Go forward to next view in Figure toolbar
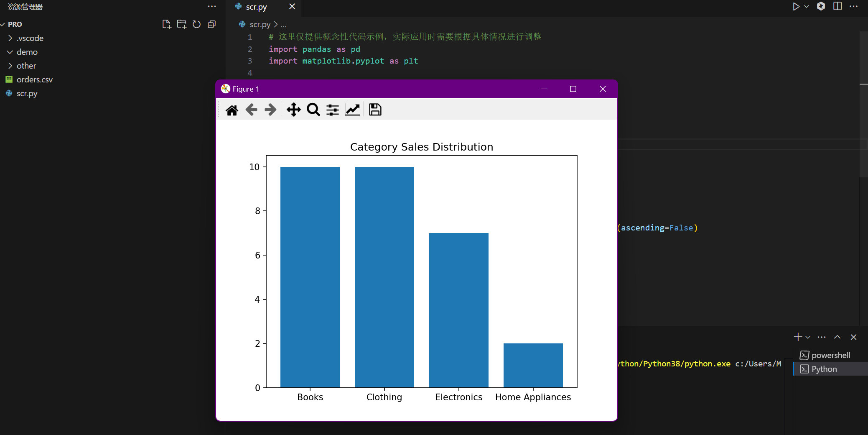The image size is (868, 435). point(270,110)
